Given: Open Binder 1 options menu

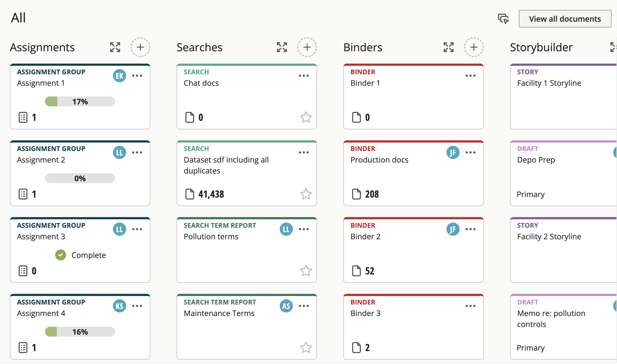Looking at the screenshot, I should click(471, 76).
